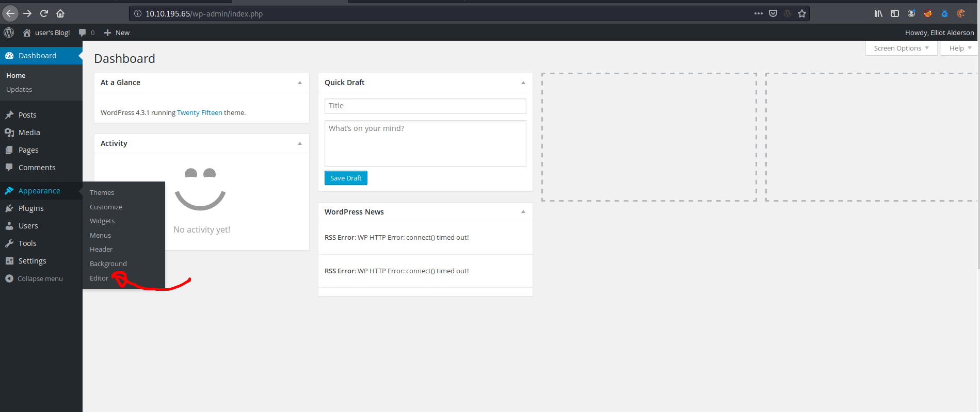Click the firefox extension icon at the toolbar's far right
The height and width of the screenshot is (412, 980).
point(961,13)
